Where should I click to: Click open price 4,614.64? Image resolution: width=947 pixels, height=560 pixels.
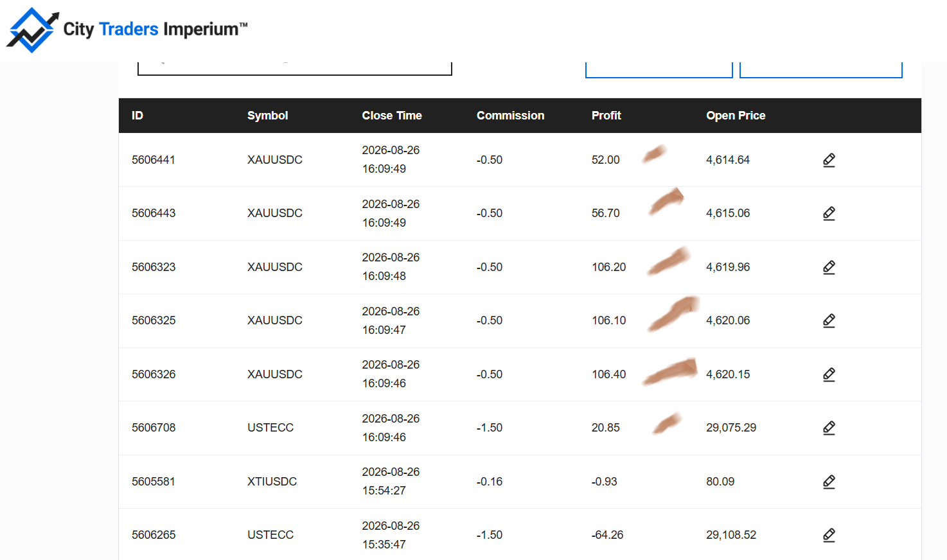(x=728, y=160)
